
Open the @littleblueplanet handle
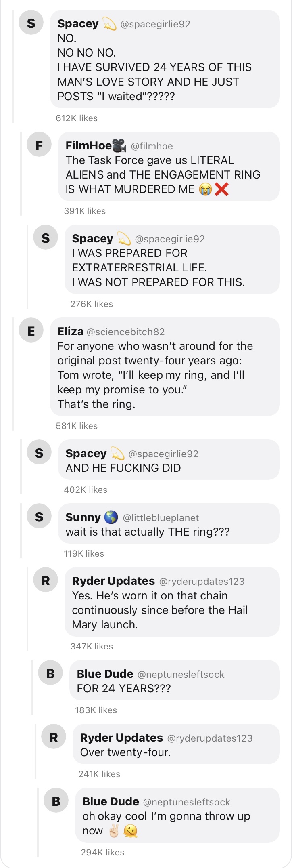pos(161,518)
